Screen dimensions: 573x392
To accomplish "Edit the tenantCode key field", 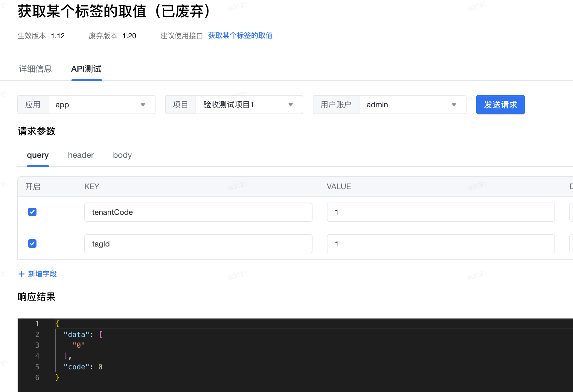I will (x=198, y=212).
